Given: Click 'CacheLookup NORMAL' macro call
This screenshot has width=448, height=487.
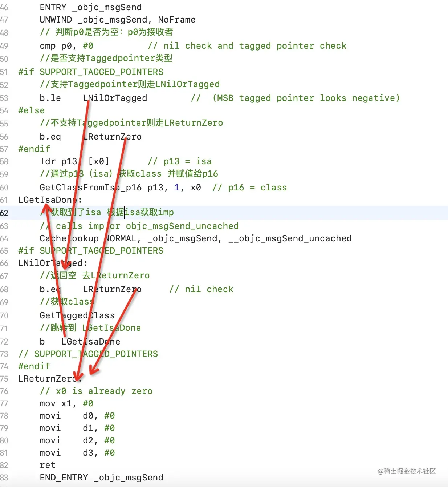Looking at the screenshot, I should (x=88, y=238).
